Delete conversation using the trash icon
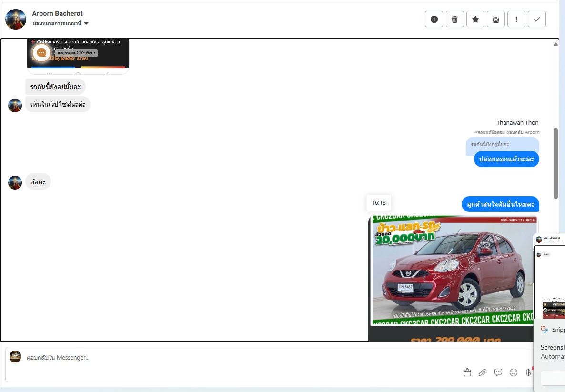565x392 pixels. point(454,19)
